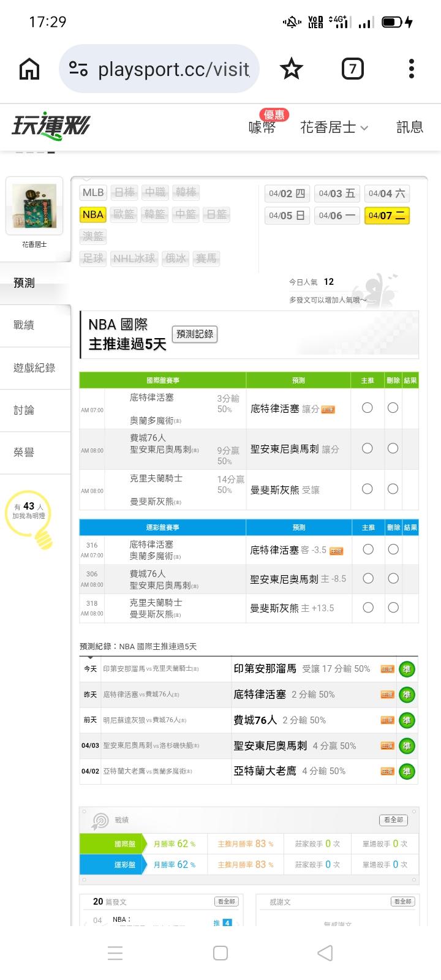Select the 04/05 日 date option
The height and width of the screenshot is (980, 441).
point(287,216)
